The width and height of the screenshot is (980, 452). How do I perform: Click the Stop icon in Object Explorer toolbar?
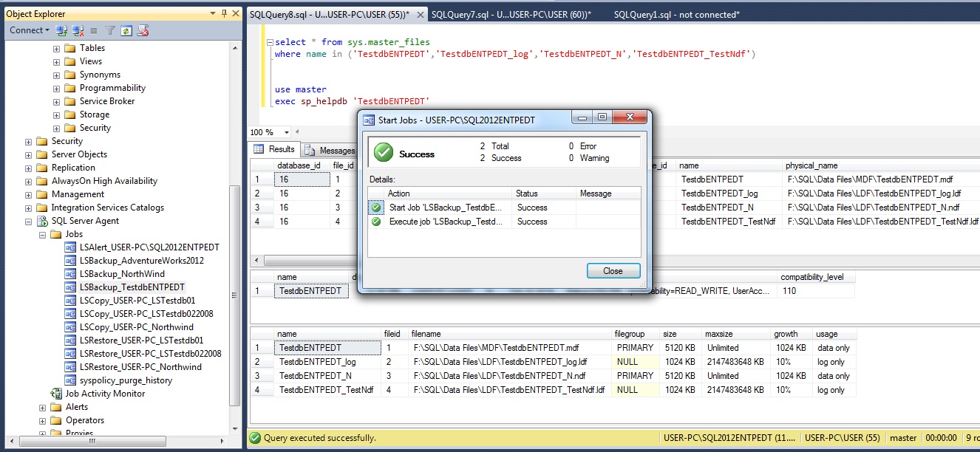(93, 30)
